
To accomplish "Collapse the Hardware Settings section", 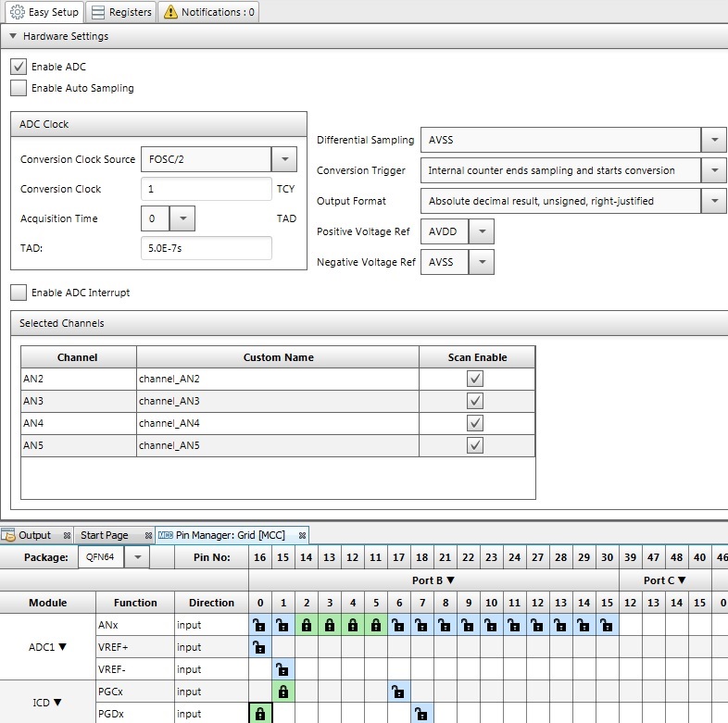I will tap(13, 36).
